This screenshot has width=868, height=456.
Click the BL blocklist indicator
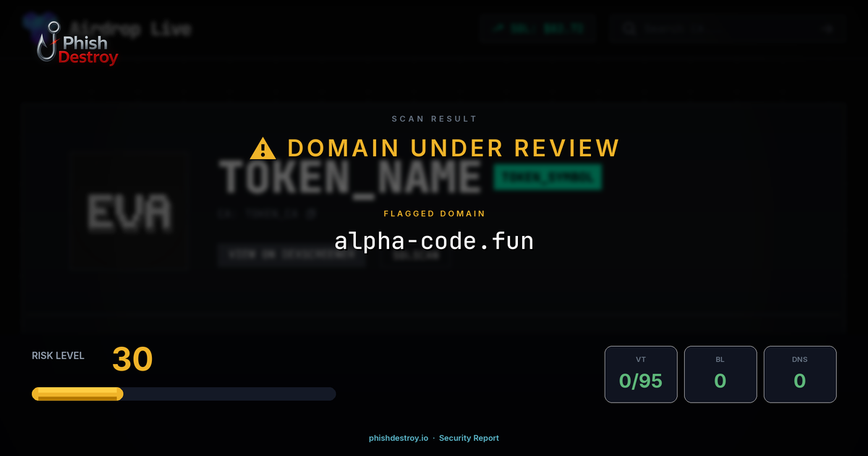[720, 374]
